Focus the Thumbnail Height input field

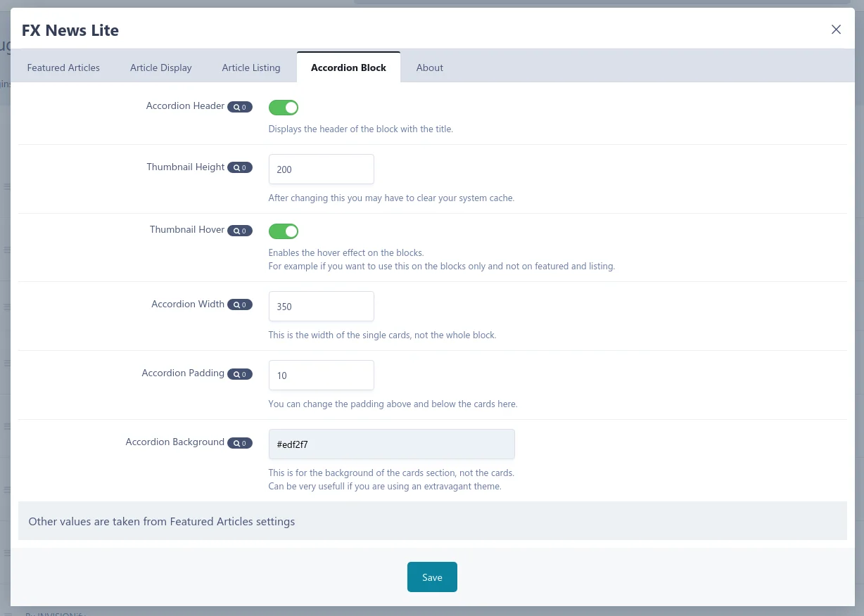tap(321, 169)
